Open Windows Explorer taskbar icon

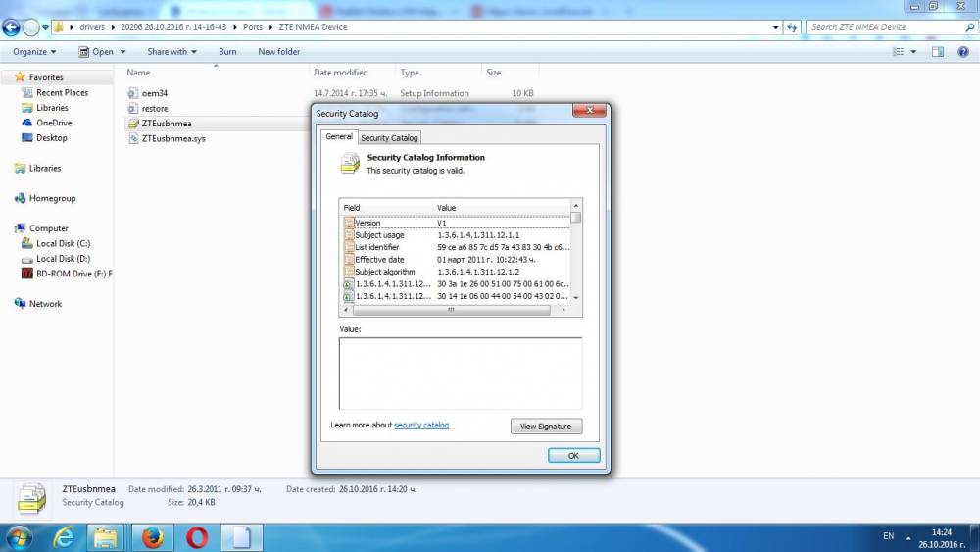coord(106,538)
